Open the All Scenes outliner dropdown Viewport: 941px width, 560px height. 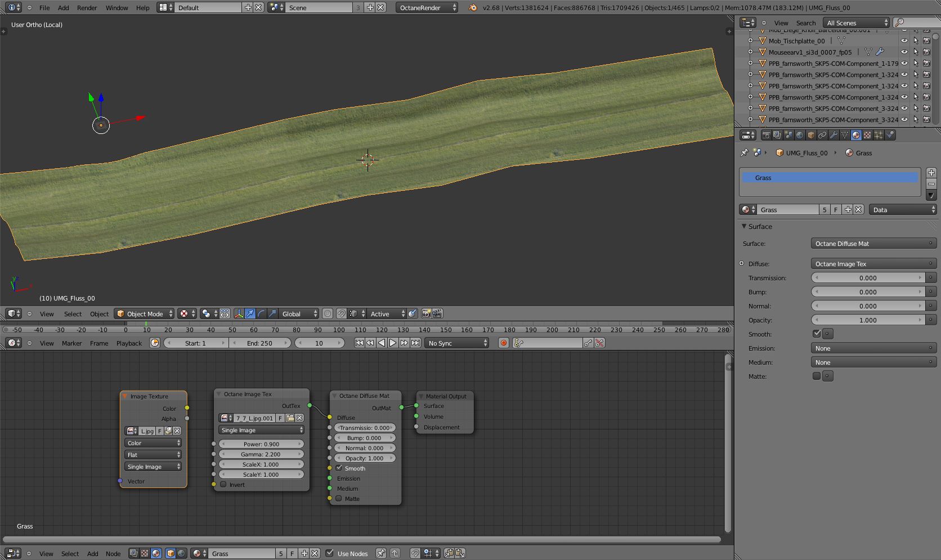pyautogui.click(x=857, y=23)
